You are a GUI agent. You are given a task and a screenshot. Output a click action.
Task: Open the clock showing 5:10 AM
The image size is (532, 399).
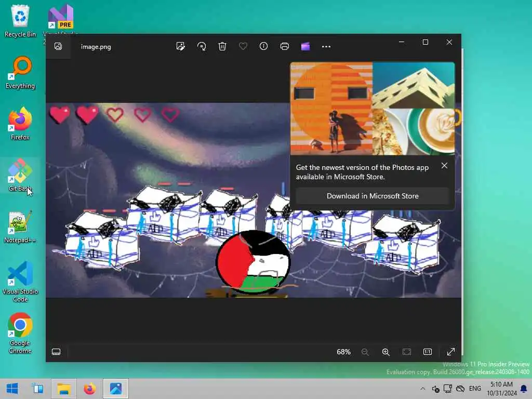501,389
